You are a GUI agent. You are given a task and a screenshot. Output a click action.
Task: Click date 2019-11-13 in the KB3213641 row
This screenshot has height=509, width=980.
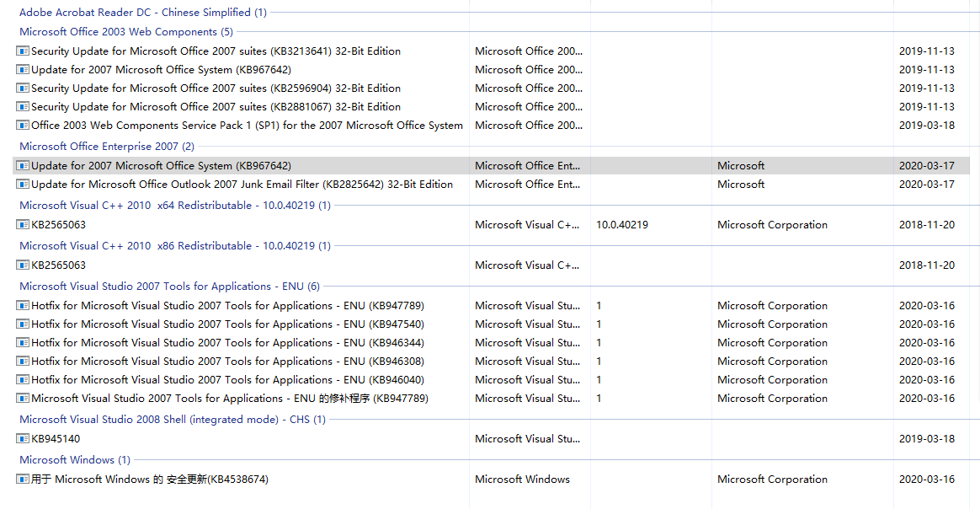coord(927,51)
